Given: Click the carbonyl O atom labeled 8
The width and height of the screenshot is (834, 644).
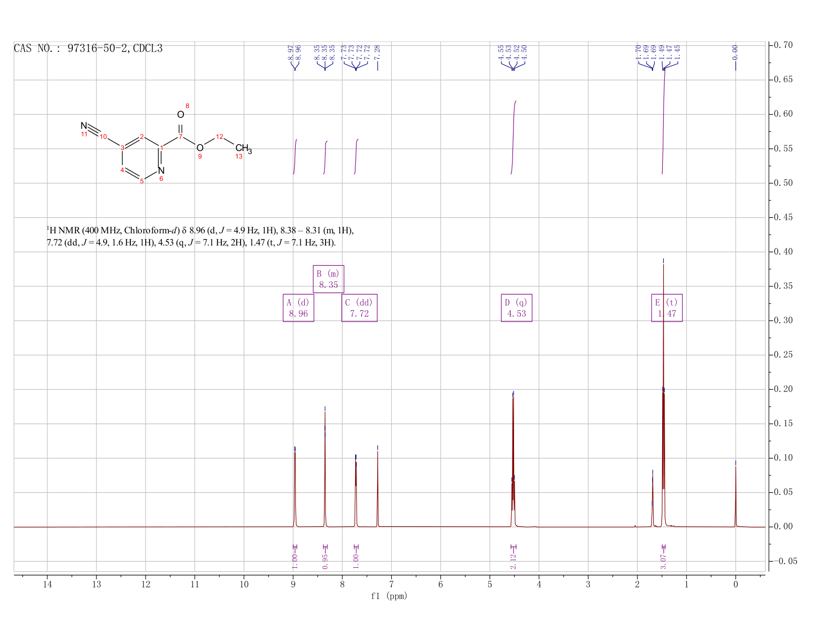Looking at the screenshot, I should pos(180,115).
